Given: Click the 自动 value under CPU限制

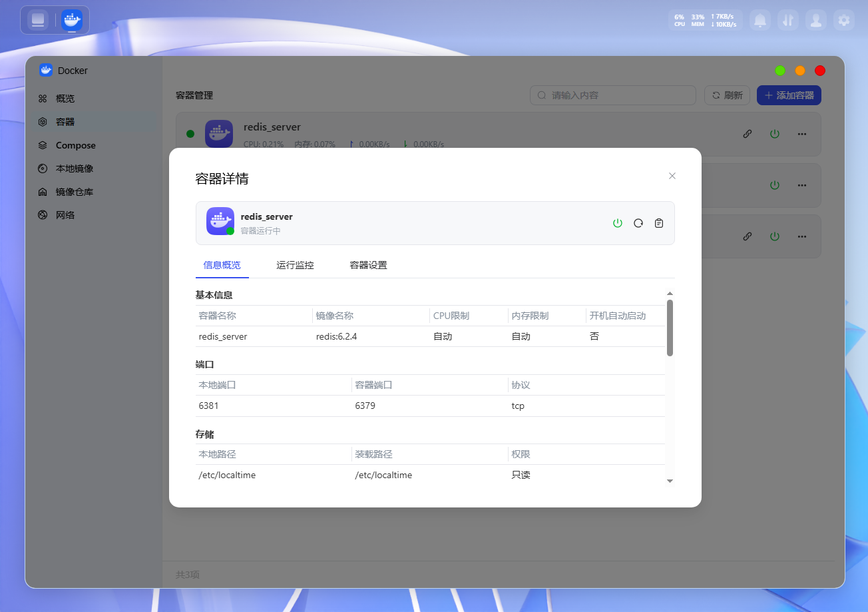Looking at the screenshot, I should click(x=443, y=336).
